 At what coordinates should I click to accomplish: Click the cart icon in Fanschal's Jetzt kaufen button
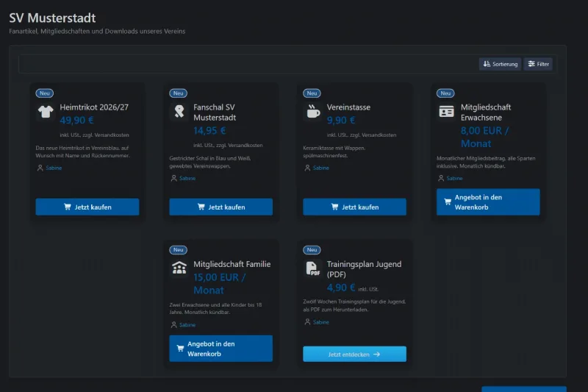(x=201, y=207)
